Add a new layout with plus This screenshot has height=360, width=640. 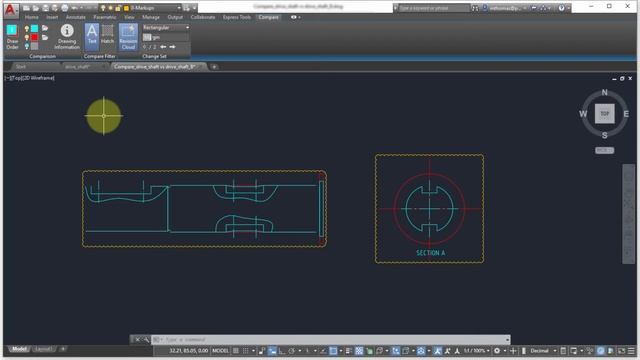63,349
